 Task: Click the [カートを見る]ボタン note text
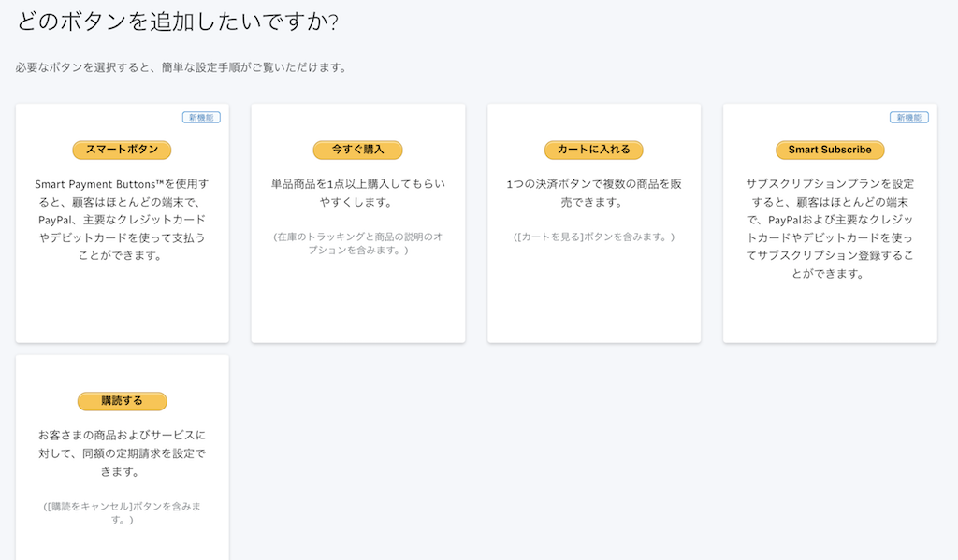[x=593, y=237]
